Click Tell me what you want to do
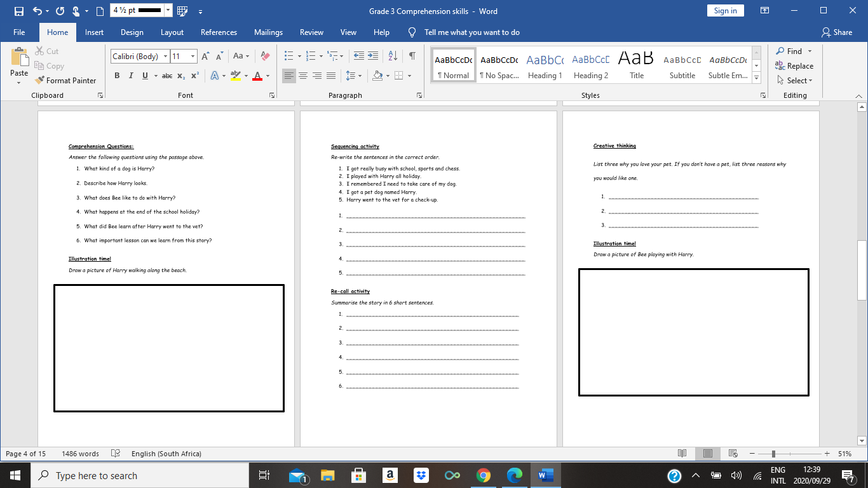The height and width of the screenshot is (488, 868). (x=472, y=32)
